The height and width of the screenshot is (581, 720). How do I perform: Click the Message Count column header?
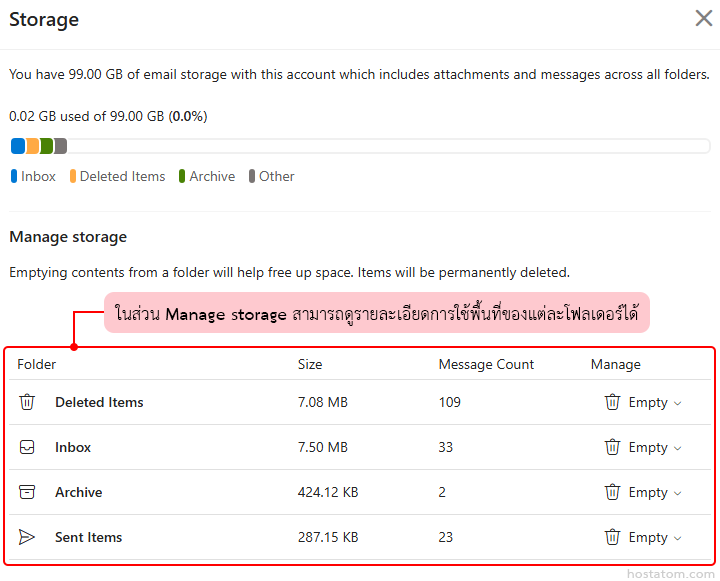pos(486,364)
